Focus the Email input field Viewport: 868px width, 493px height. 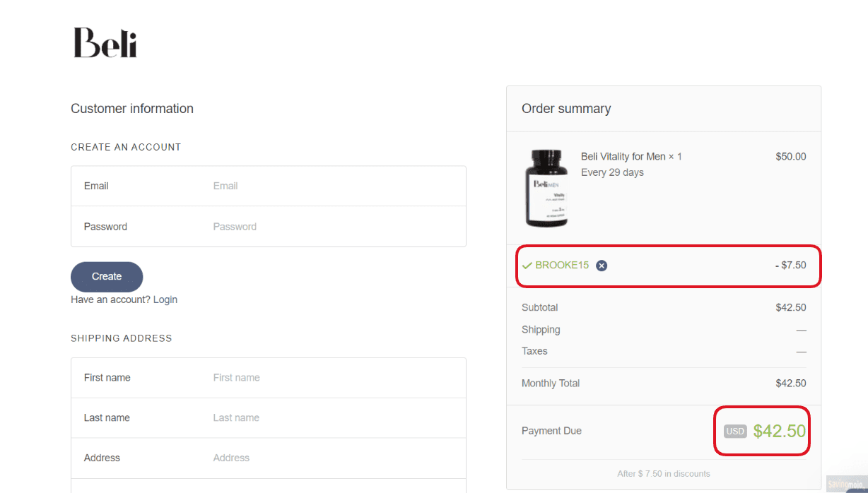tap(269, 186)
